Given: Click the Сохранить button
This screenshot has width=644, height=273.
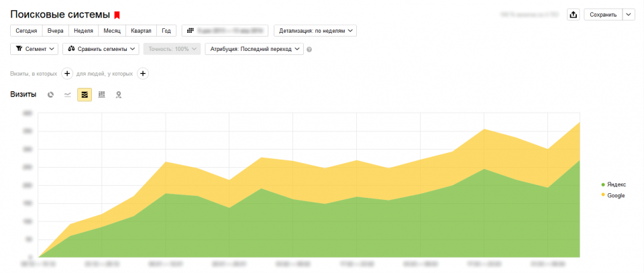Looking at the screenshot, I should pyautogui.click(x=603, y=14).
